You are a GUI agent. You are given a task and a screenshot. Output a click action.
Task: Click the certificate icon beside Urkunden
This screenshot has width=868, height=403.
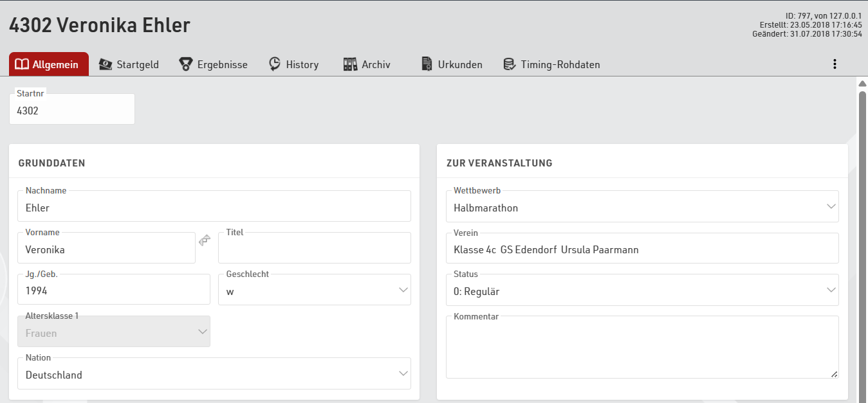click(427, 64)
